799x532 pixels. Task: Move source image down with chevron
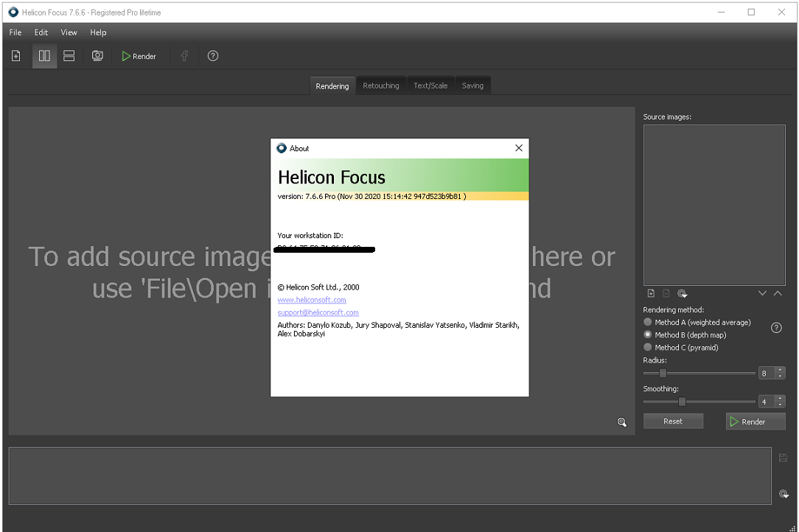pos(762,293)
